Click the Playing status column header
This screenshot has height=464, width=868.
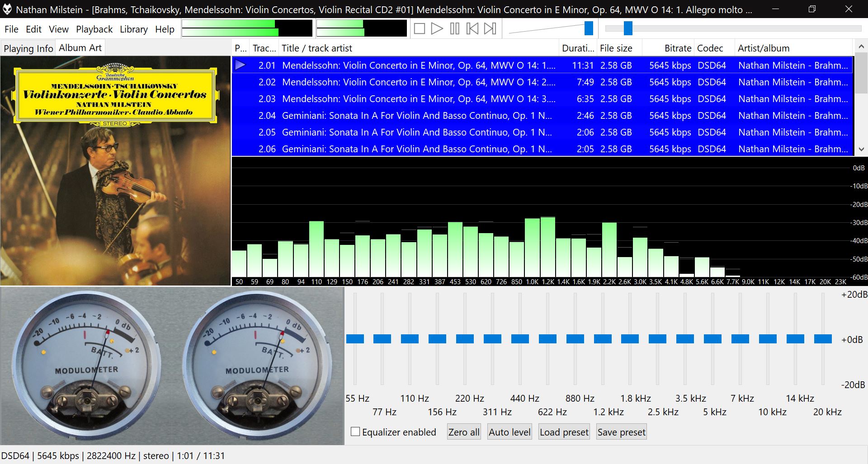click(241, 48)
